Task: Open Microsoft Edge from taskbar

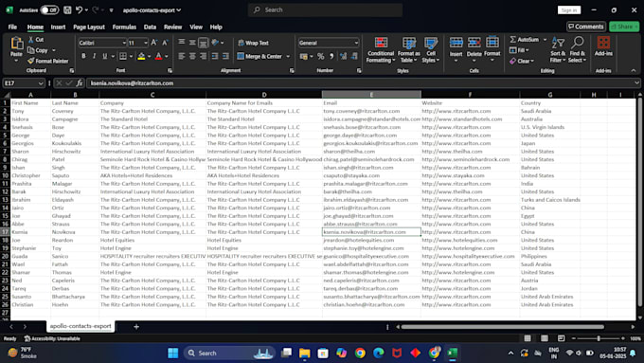Action: point(378,353)
